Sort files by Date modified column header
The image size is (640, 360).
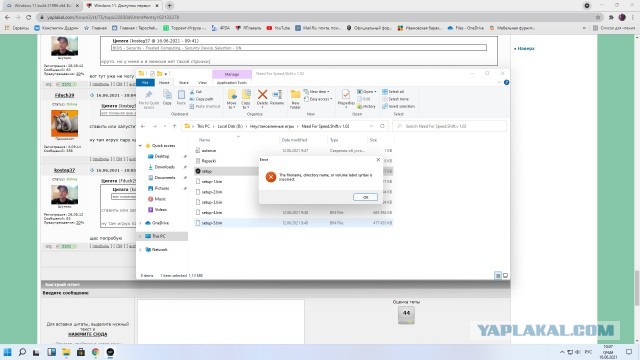pyautogui.click(x=294, y=140)
